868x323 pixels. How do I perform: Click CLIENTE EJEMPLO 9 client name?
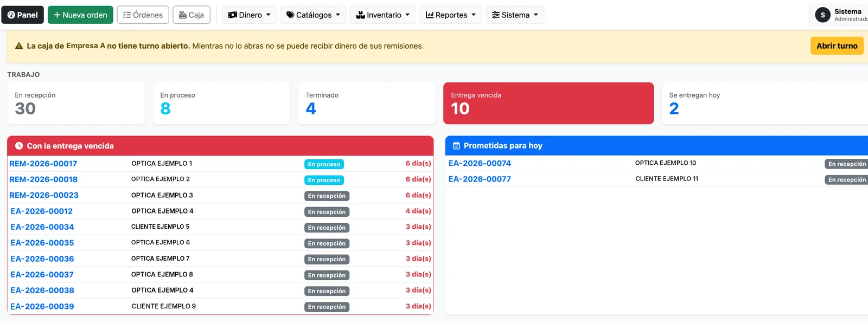pyautogui.click(x=164, y=306)
